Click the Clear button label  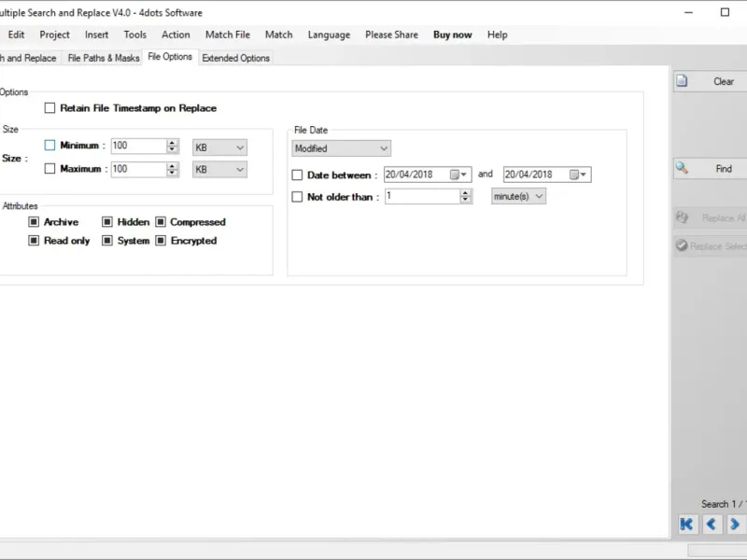[724, 81]
